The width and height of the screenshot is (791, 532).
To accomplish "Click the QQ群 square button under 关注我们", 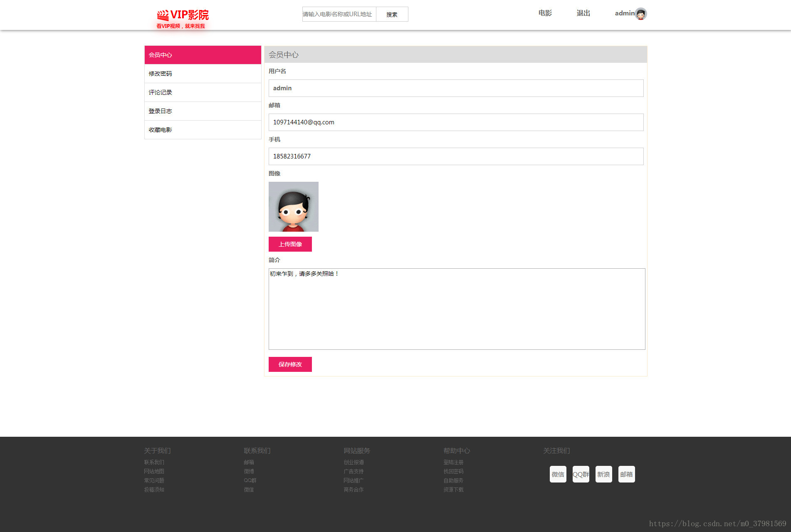I will [581, 474].
